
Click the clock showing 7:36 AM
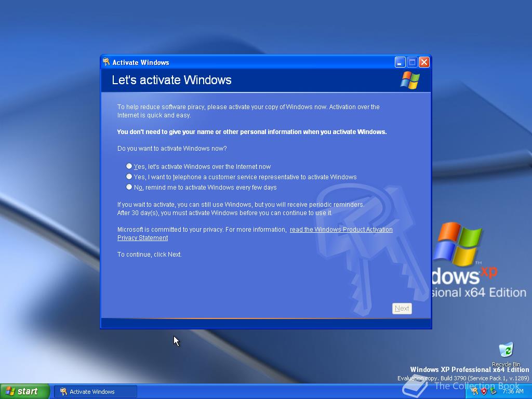513,391
